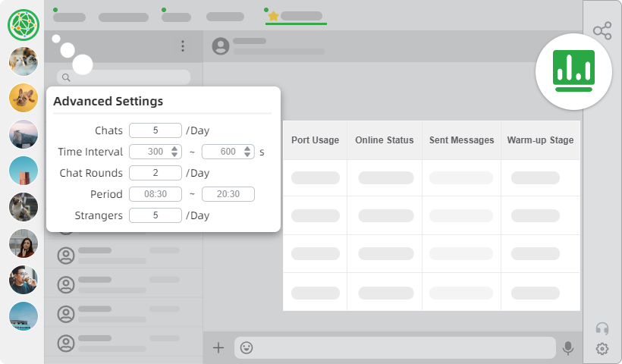Click the Chat Rounds input field

(x=155, y=173)
